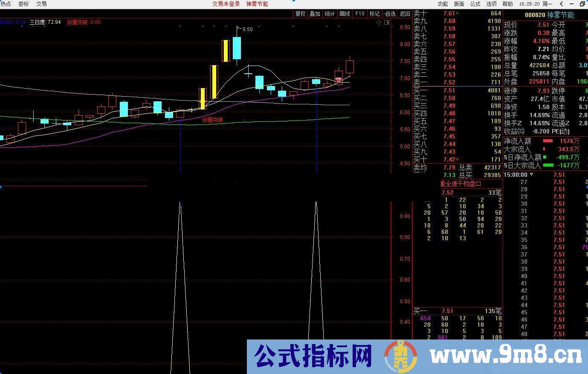This screenshot has width=588, height=374.
Task: Click the 统计 toolbar button
Action: 330,14
